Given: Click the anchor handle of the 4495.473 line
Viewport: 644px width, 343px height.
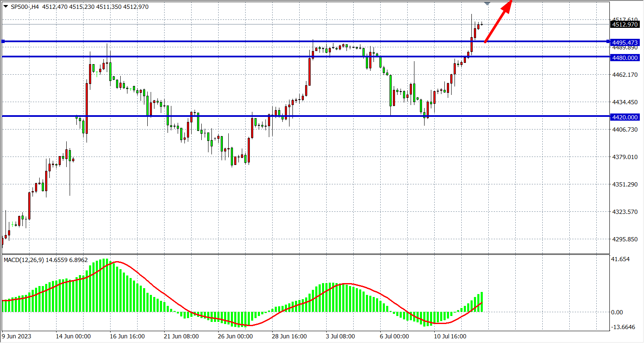Looking at the screenshot, I should point(3,41).
